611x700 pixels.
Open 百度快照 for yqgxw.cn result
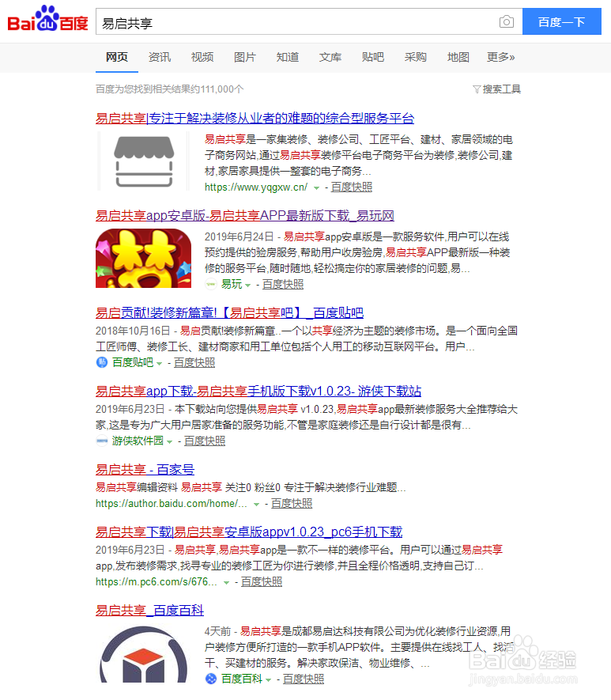pyautogui.click(x=352, y=187)
